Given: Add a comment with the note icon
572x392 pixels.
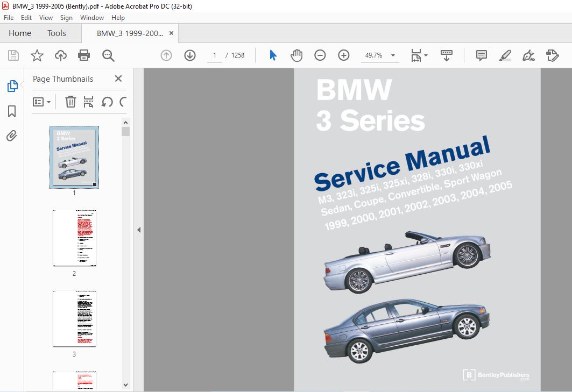Looking at the screenshot, I should pos(481,55).
